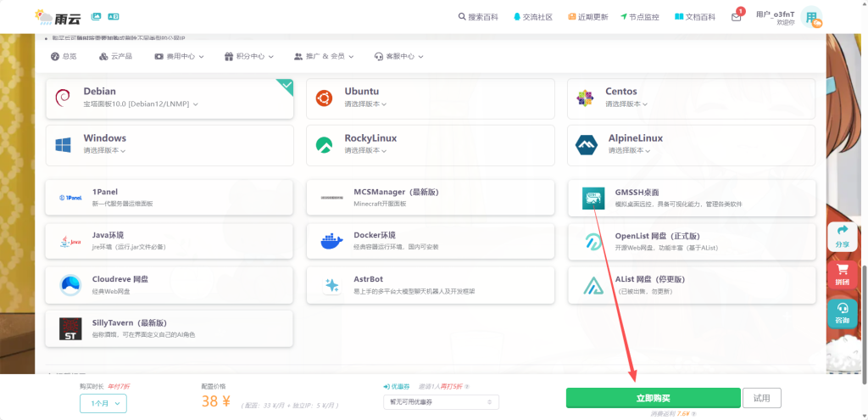Click the 搜索百科 search link
The image size is (868, 420).
478,17
